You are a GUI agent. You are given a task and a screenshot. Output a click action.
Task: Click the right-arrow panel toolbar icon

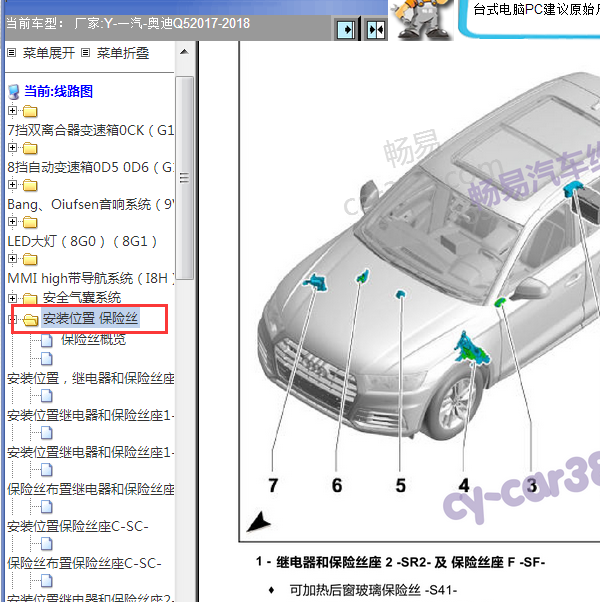pyautogui.click(x=345, y=30)
